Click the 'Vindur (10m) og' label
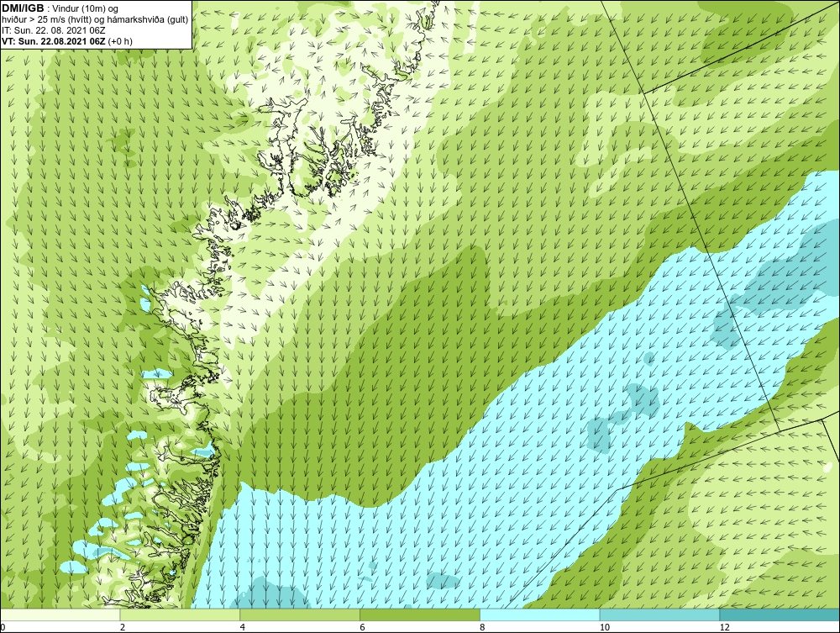840x633 pixels. click(86, 9)
